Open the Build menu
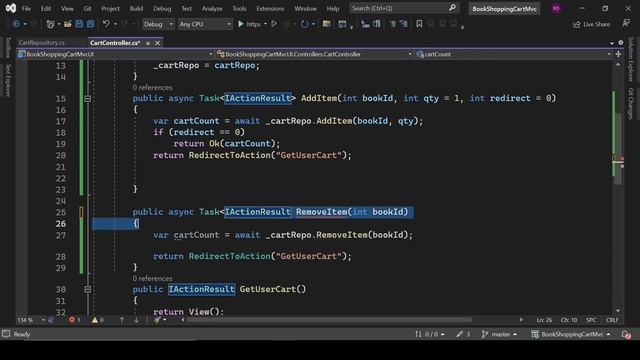 tap(136, 8)
